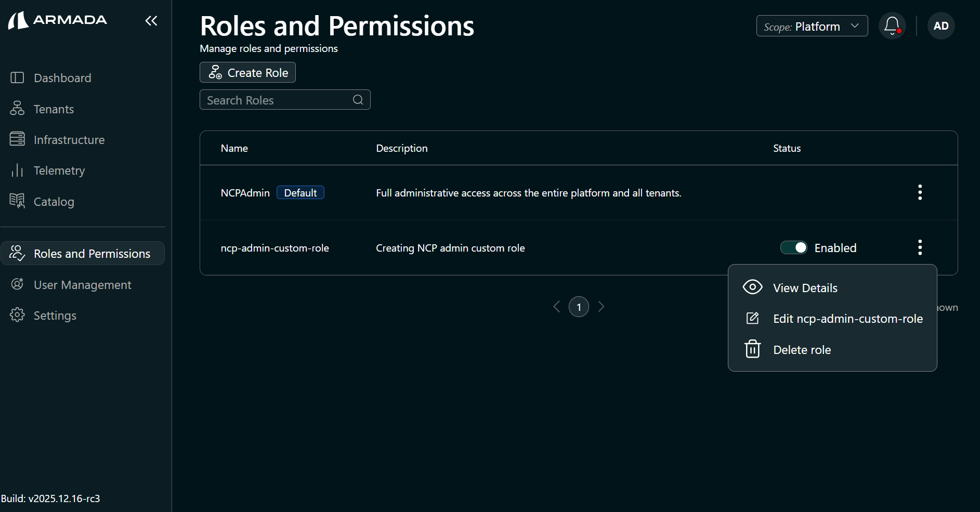Screen dimensions: 980x512
Task: View Telemetry from the sidebar
Action: pyautogui.click(x=59, y=170)
